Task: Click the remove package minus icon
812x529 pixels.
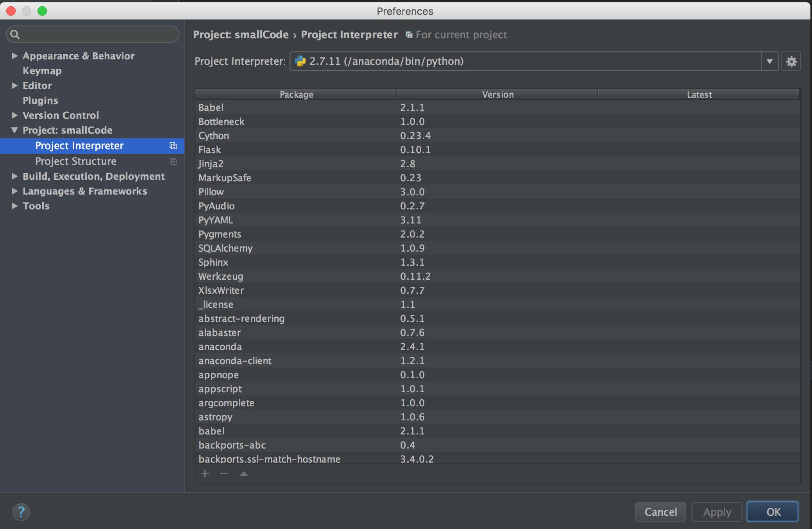Action: tap(224, 474)
